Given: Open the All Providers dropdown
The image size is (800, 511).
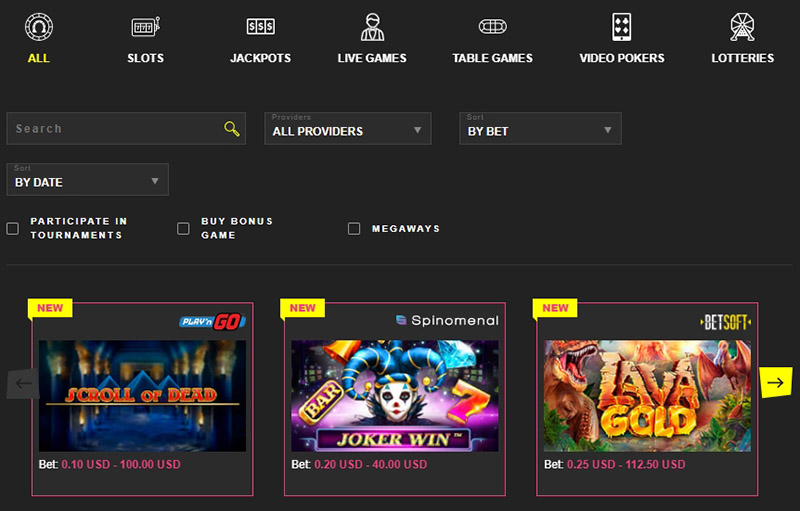Looking at the screenshot, I should pos(348,129).
